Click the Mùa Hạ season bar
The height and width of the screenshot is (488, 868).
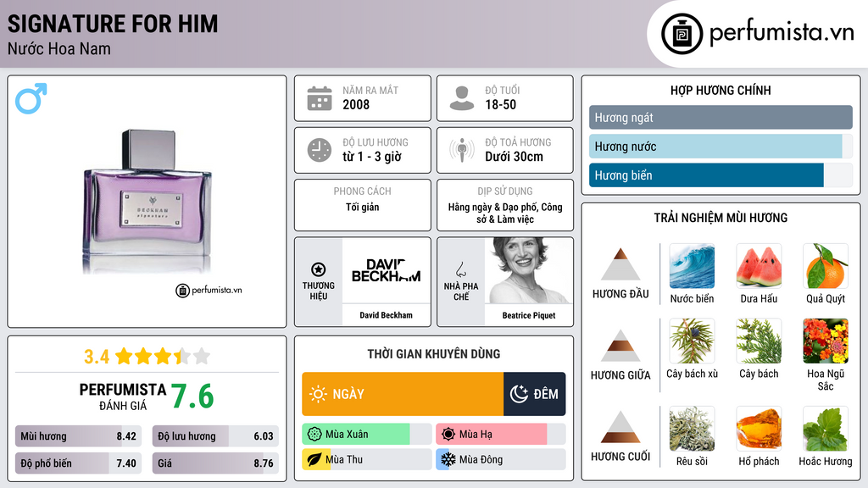[x=500, y=435]
